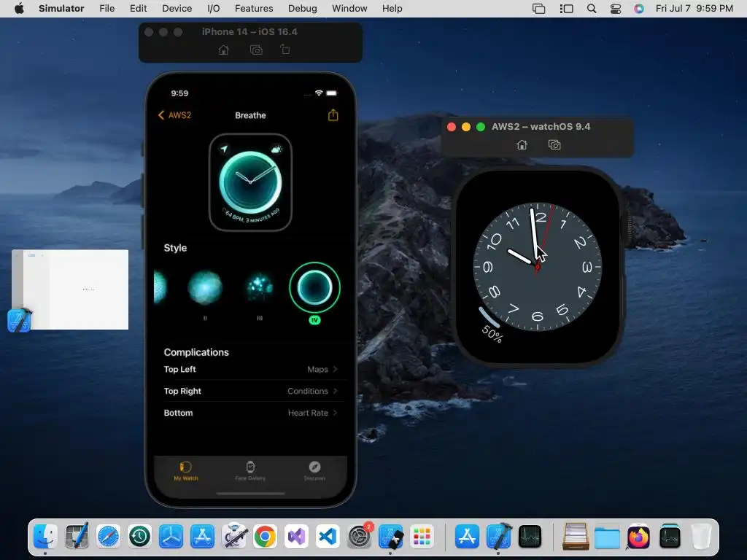Switch to My Watch tab
Image resolution: width=747 pixels, height=560 pixels.
point(186,471)
